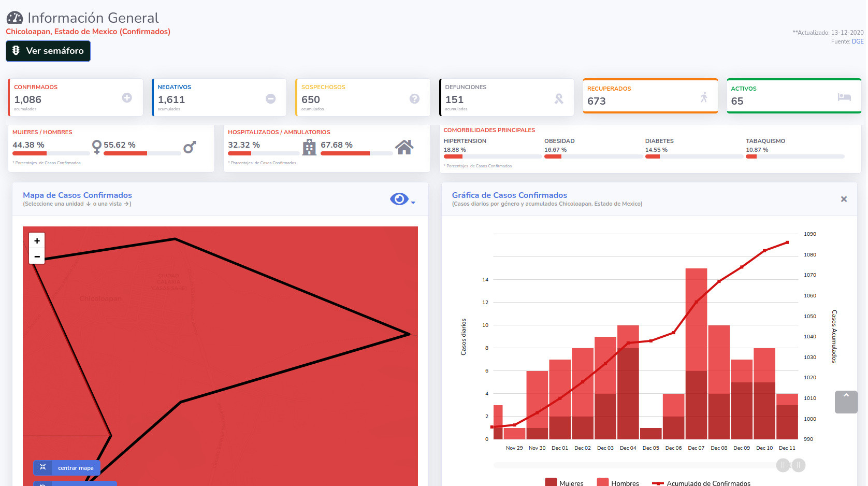Click the Gráfica de Casos Confirmados title
868x486 pixels.
pyautogui.click(x=510, y=195)
